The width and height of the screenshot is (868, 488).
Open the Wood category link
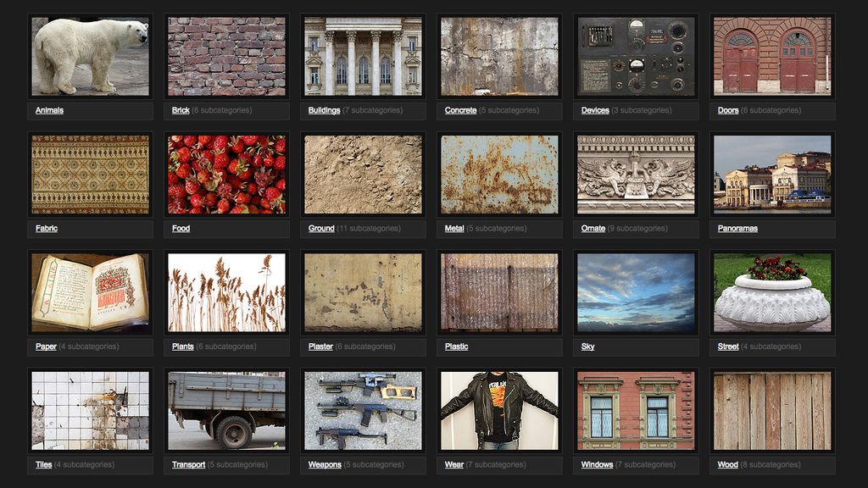[726, 464]
